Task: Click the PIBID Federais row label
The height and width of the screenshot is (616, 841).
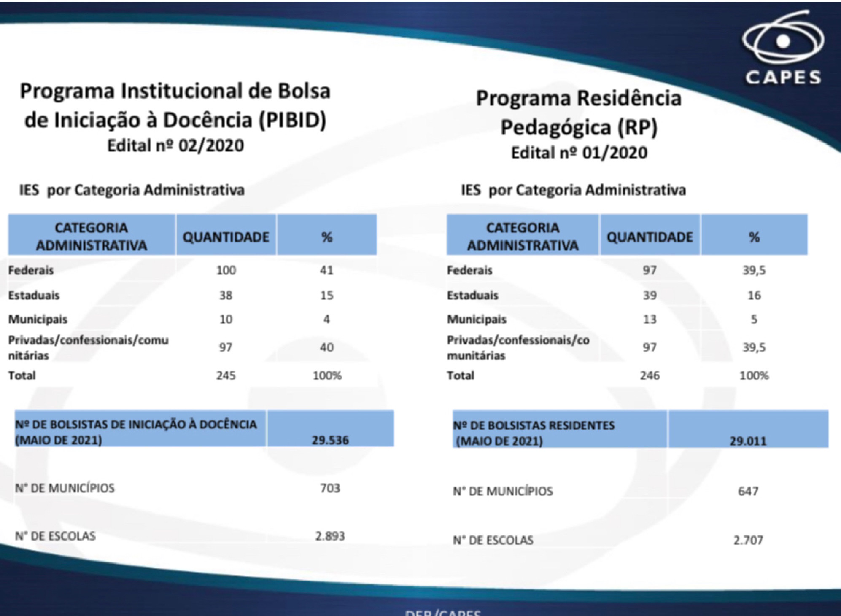Action: 31,270
